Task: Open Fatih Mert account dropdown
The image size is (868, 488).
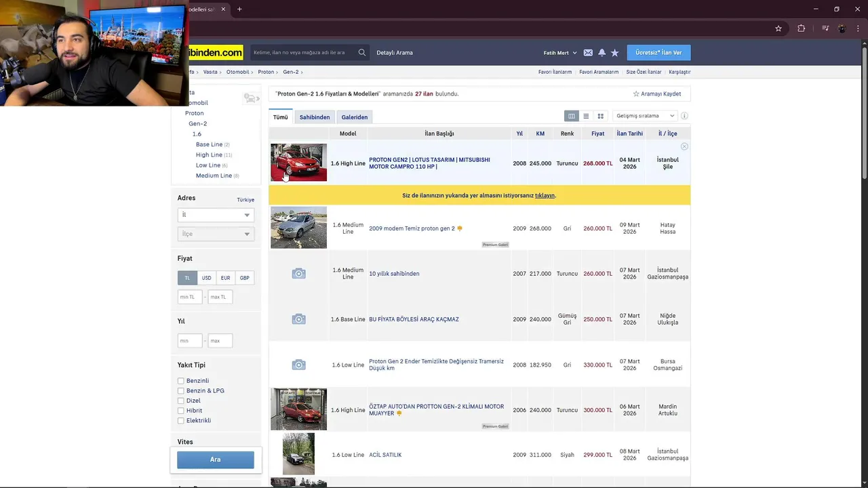Action: tap(560, 52)
